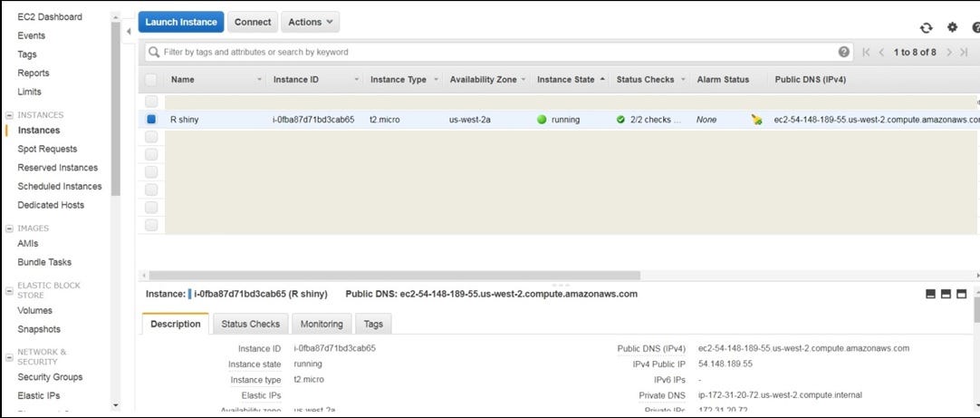Click the search magnifier icon
Screen dimensions: 980x418
pyautogui.click(x=154, y=52)
